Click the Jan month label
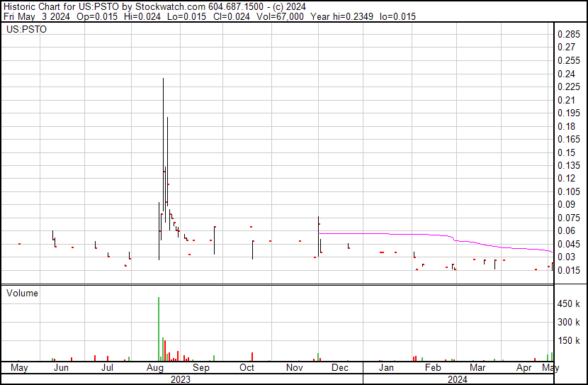588x385 pixels. point(386,367)
